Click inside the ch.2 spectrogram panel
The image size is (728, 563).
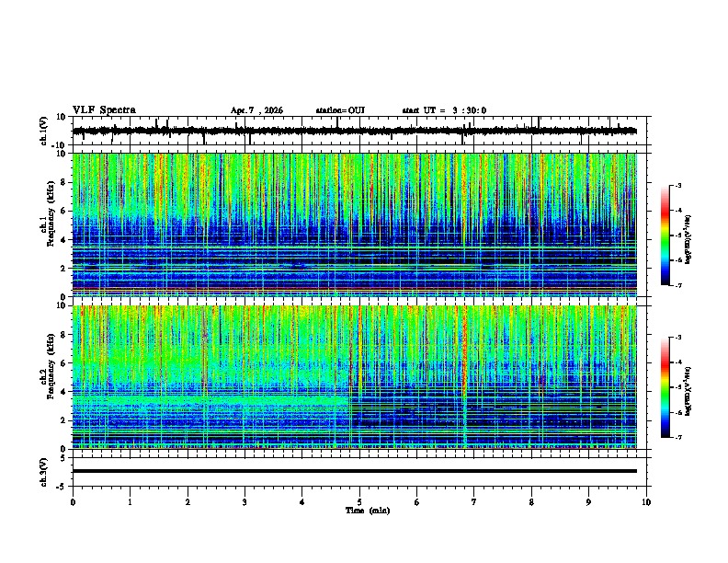355,377
